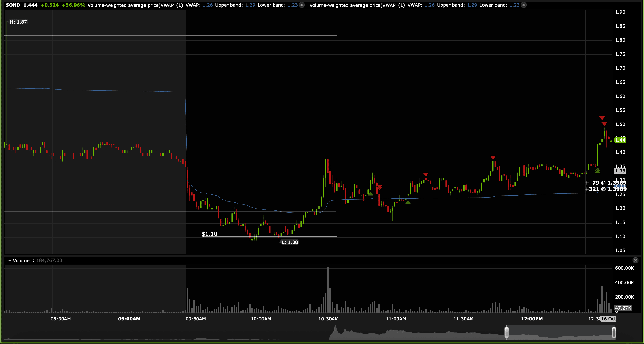Screen dimensions: 644x344
Task: Remove the second VWAP indicator with its X icon
Action: coord(523,5)
